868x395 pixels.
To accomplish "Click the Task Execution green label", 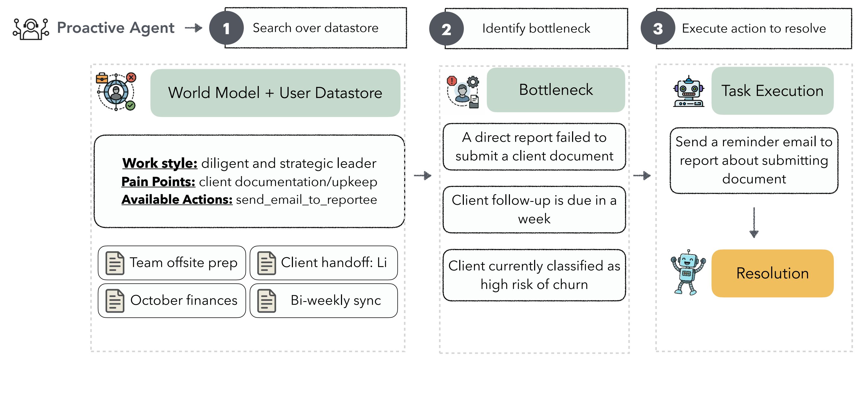I will 772,91.
